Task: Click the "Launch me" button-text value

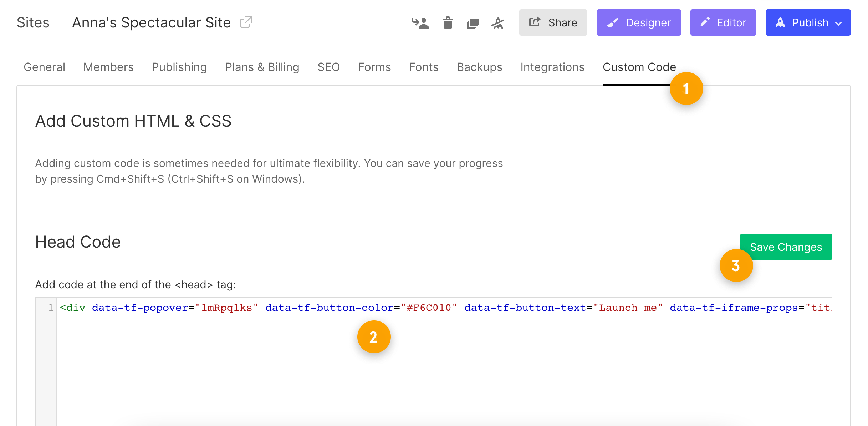Action: (x=628, y=308)
